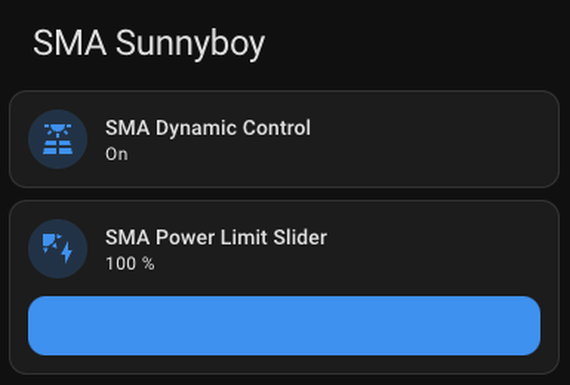Toggle SMA Dynamic Control off via its icon
This screenshot has height=385, width=570.
(x=58, y=139)
